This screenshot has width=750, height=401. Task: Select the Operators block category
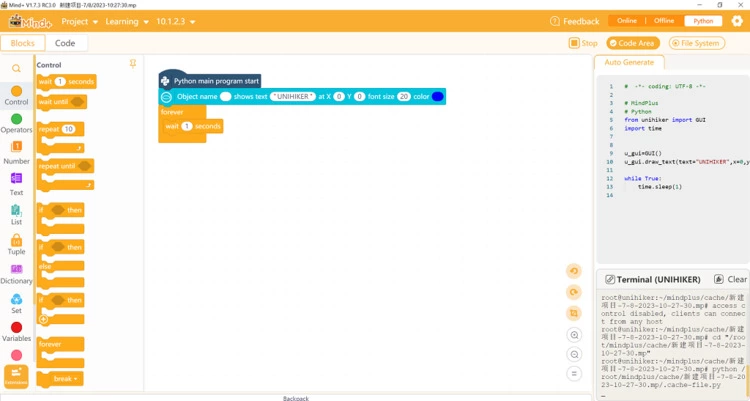16,124
